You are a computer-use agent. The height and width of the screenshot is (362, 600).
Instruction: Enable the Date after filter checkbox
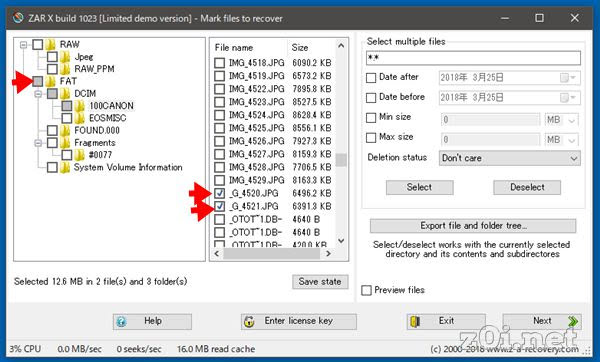tap(371, 78)
